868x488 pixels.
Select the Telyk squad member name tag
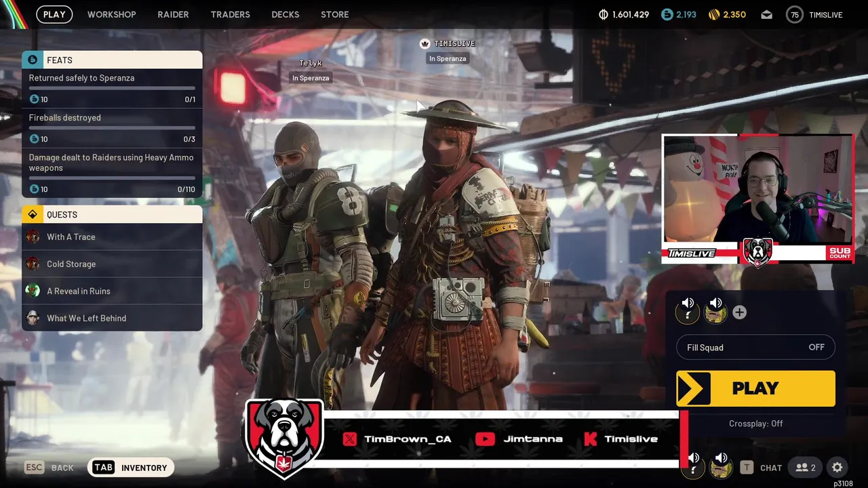tap(311, 63)
